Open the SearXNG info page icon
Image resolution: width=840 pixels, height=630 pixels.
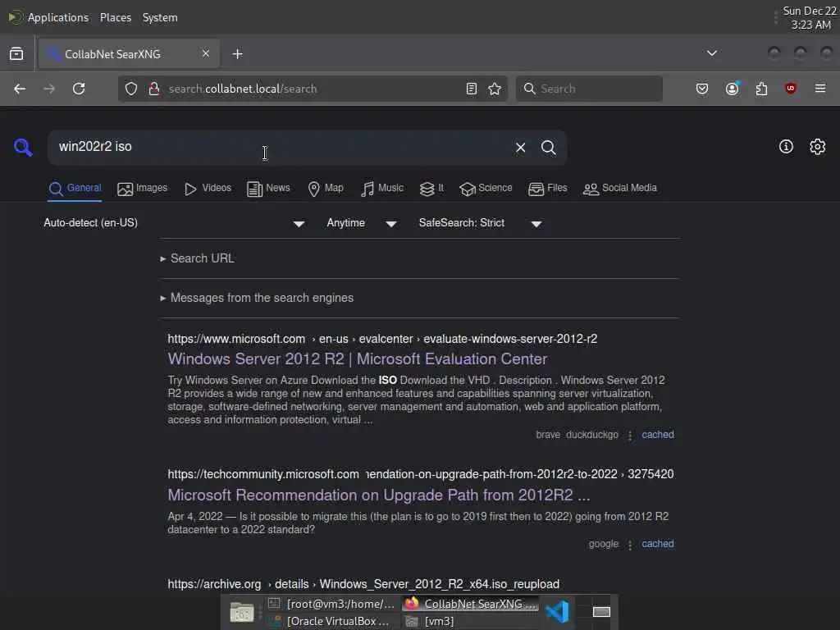pos(786,146)
